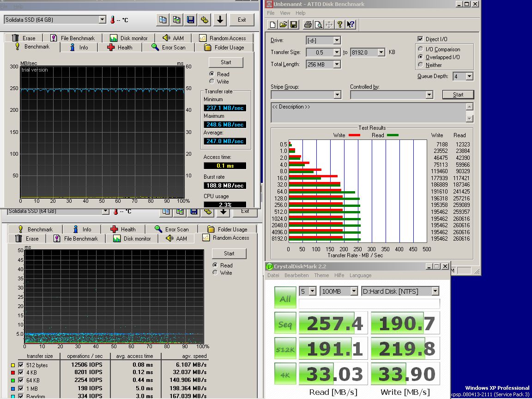Select the I/O Comparison radio button
Image resolution: width=532 pixels, height=399 pixels.
tap(420, 49)
